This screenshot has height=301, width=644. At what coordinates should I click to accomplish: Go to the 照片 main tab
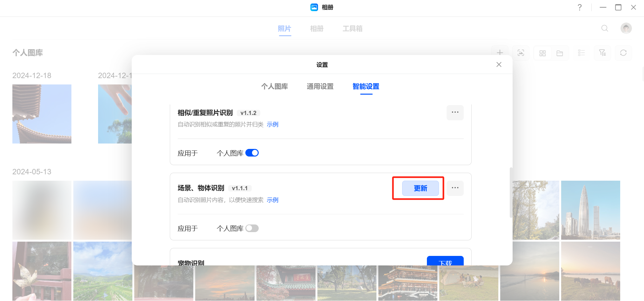point(284,29)
